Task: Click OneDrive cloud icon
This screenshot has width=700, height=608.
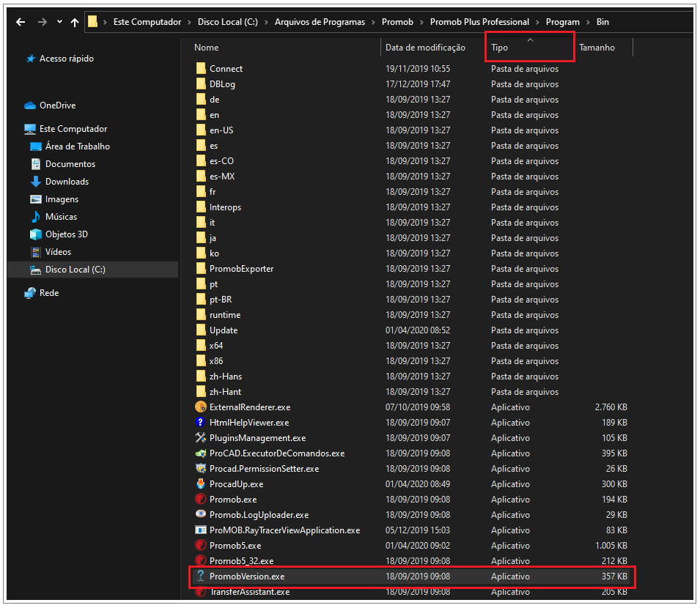Action: pyautogui.click(x=30, y=105)
